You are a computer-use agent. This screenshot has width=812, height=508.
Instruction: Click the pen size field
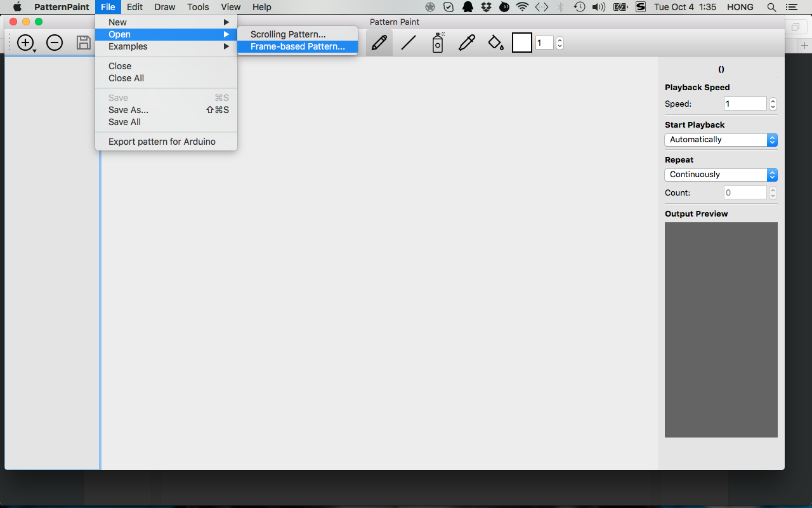click(x=544, y=43)
